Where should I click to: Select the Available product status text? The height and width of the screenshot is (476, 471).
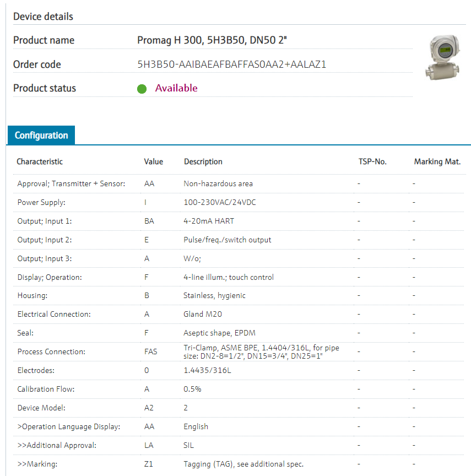click(176, 88)
